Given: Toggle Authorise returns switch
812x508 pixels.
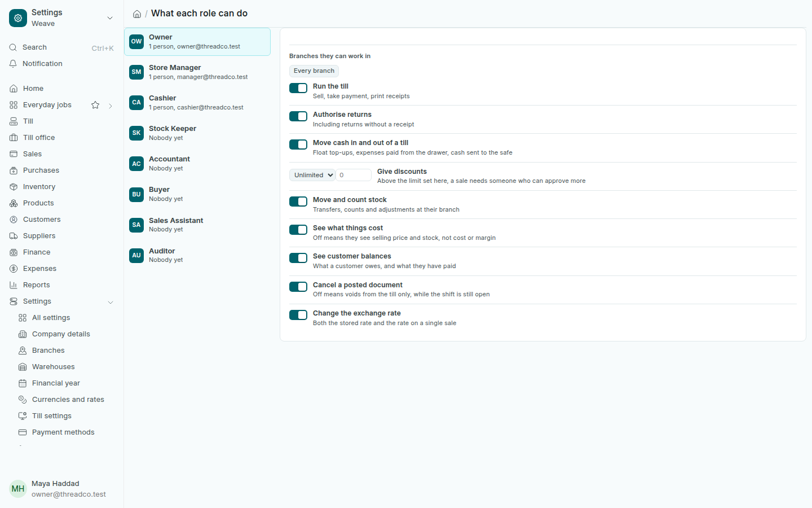Looking at the screenshot, I should (298, 116).
